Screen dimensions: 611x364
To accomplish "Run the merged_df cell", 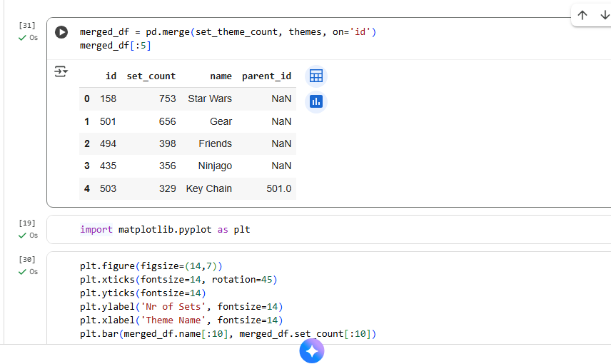I will pyautogui.click(x=61, y=32).
